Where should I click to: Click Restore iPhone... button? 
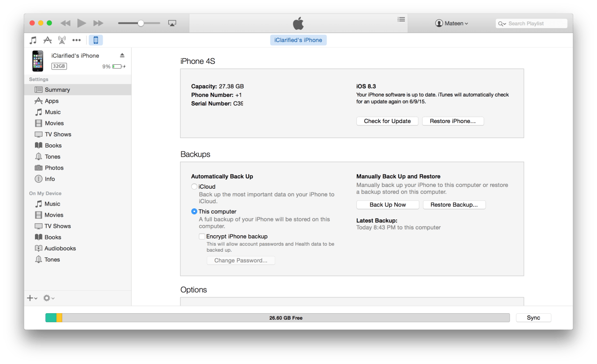452,121
